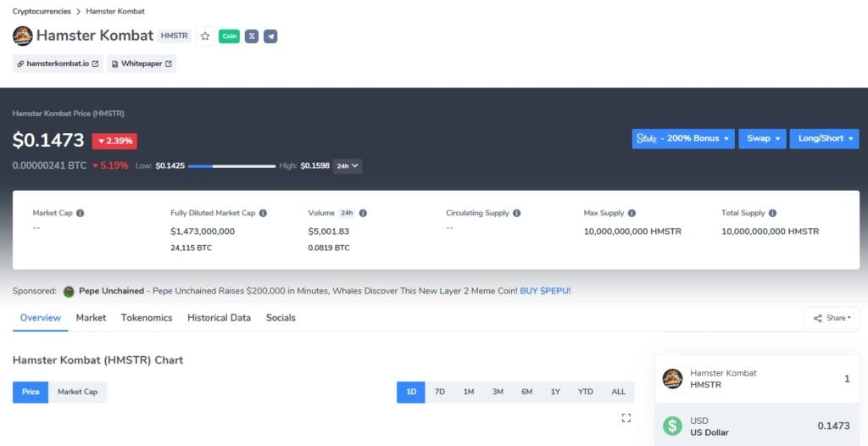The image size is (868, 446).
Task: Expand the Stake 200% Bonus dropdown
Action: 683,138
